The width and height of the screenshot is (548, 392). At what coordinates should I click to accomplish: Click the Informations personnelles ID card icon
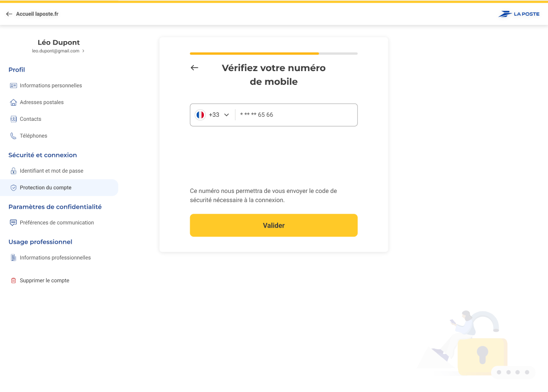(14, 86)
